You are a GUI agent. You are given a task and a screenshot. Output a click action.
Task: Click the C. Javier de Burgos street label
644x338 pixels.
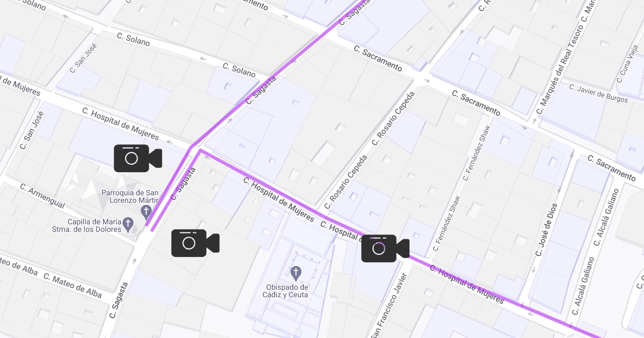click(598, 92)
